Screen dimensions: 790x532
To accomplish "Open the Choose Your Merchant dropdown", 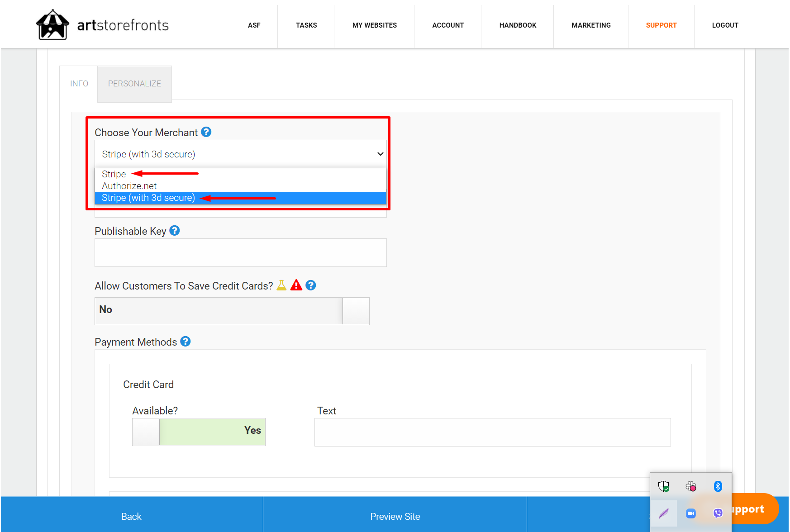I will point(240,154).
